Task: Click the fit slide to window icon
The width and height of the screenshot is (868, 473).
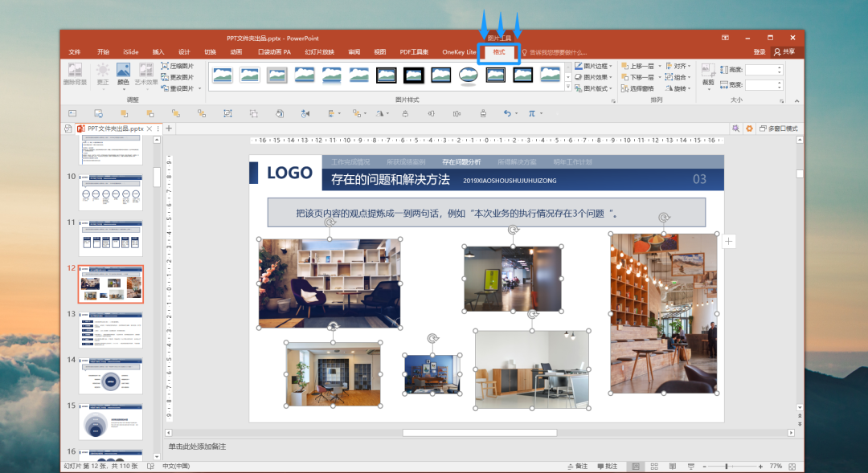Action: tap(792, 467)
